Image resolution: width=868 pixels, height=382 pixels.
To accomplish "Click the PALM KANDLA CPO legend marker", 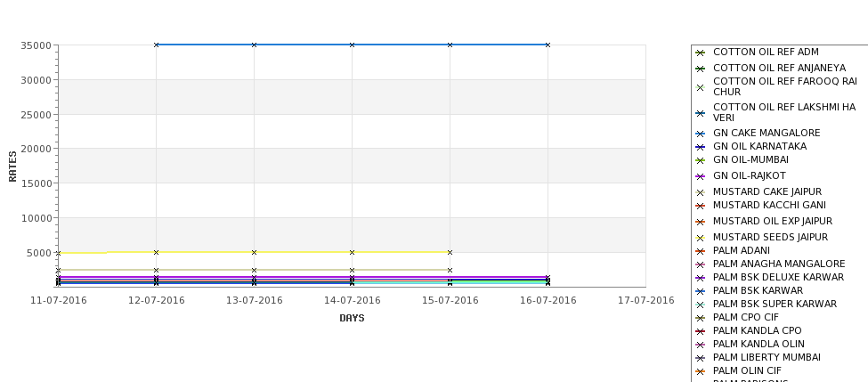I will tap(700, 331).
